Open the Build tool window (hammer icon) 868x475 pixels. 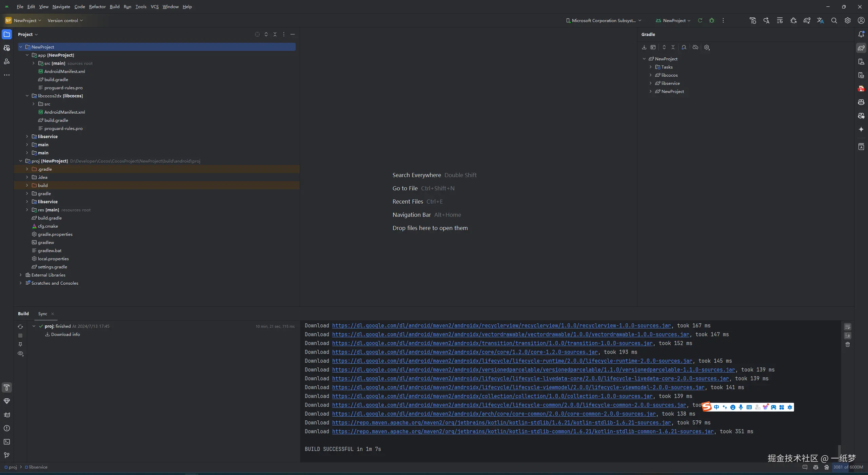[x=7, y=387]
